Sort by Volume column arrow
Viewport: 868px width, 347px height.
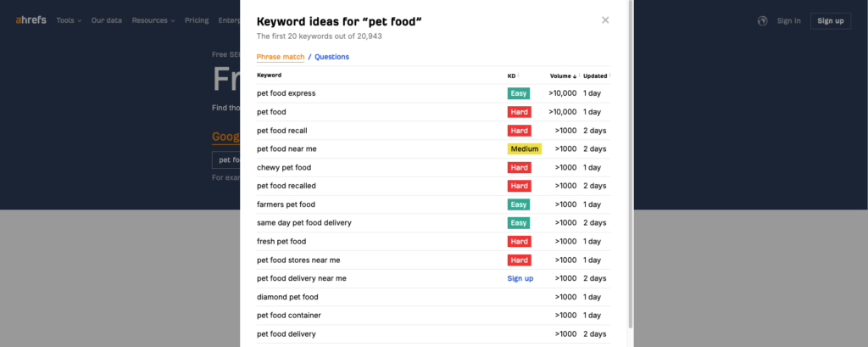pos(575,76)
